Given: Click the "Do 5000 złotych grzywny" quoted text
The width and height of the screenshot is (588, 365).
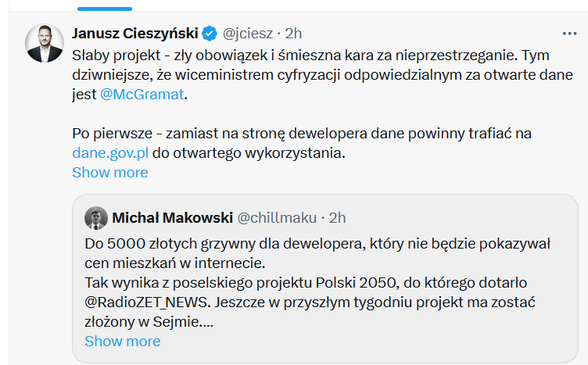Looking at the screenshot, I should tap(235, 243).
